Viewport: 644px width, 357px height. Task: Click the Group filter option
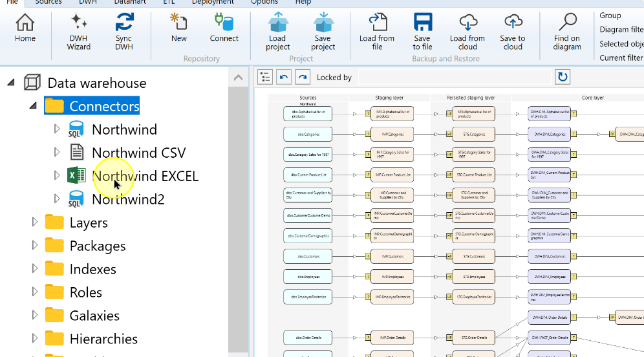point(610,16)
